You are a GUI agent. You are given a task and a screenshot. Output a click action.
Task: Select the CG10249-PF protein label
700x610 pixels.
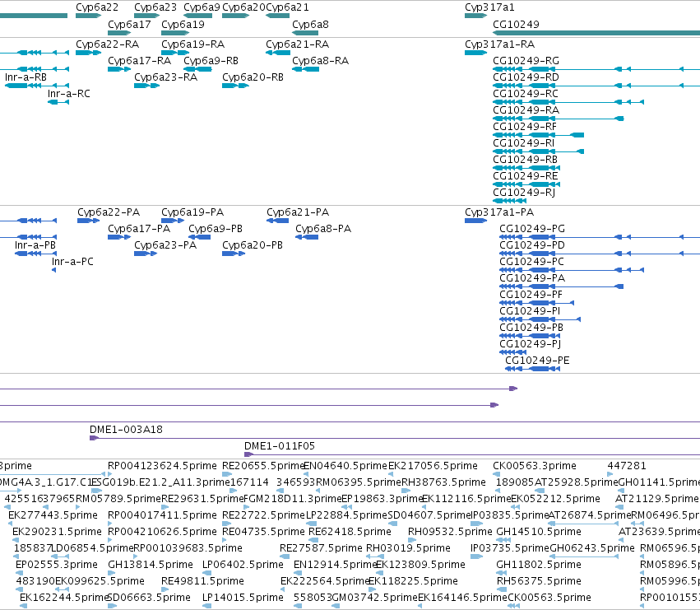pos(531,295)
